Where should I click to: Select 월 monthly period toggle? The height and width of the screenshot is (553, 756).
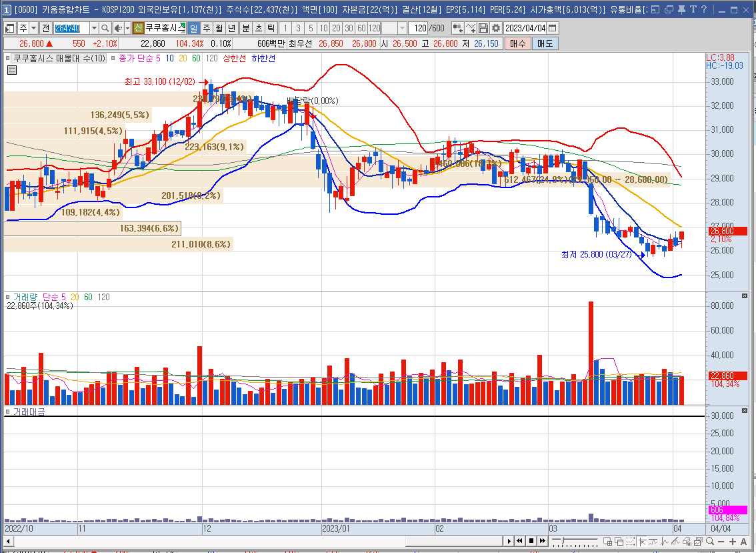219,29
